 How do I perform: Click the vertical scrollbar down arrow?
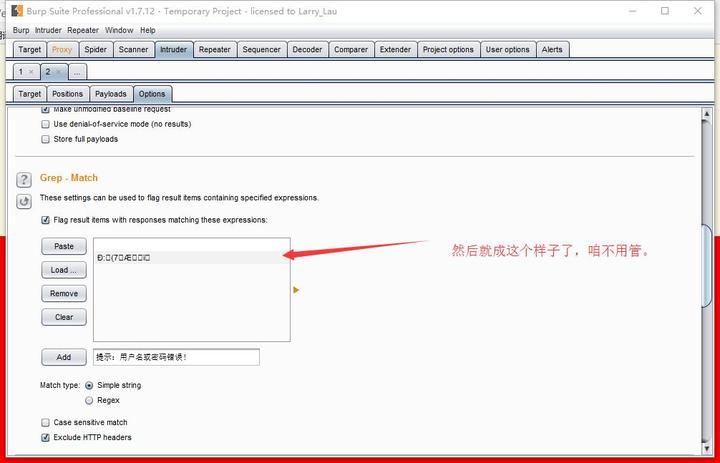pos(707,448)
